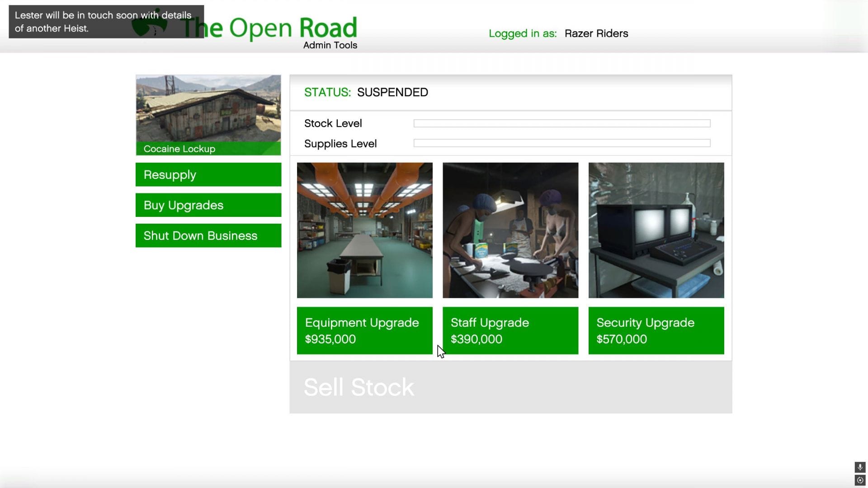
Task: Click the circular record icon below microphone
Action: tap(860, 480)
